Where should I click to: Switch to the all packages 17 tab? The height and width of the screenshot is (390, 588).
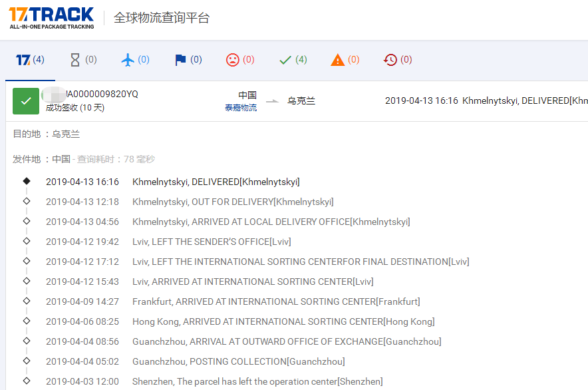[30, 59]
